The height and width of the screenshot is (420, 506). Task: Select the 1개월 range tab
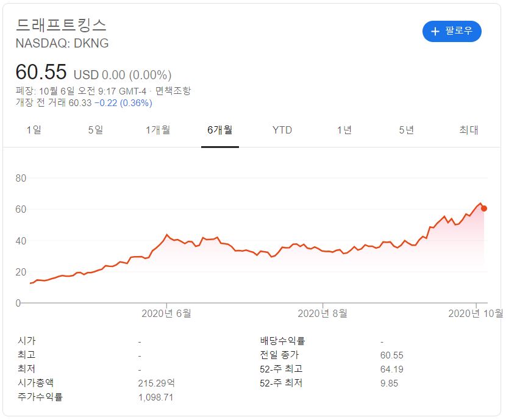point(158,130)
